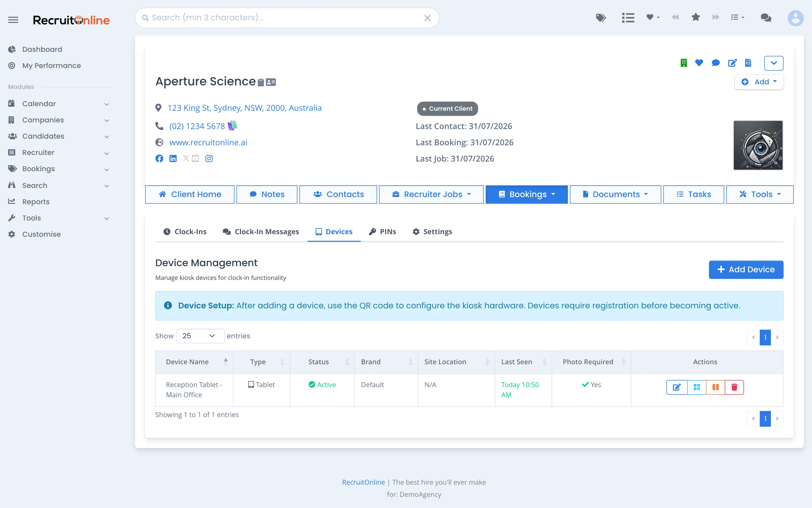Open the address 123 King St link
812x508 pixels.
coord(245,108)
